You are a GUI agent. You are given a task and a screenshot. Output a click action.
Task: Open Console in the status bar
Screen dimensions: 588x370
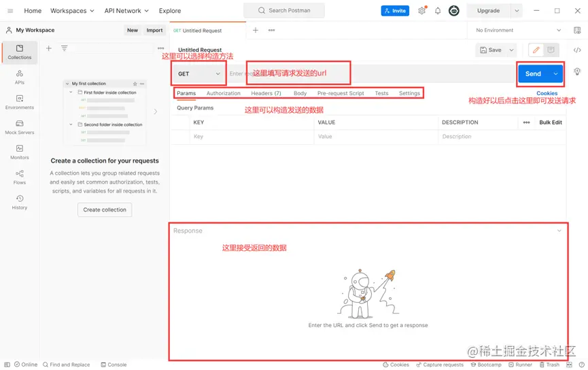click(x=114, y=365)
